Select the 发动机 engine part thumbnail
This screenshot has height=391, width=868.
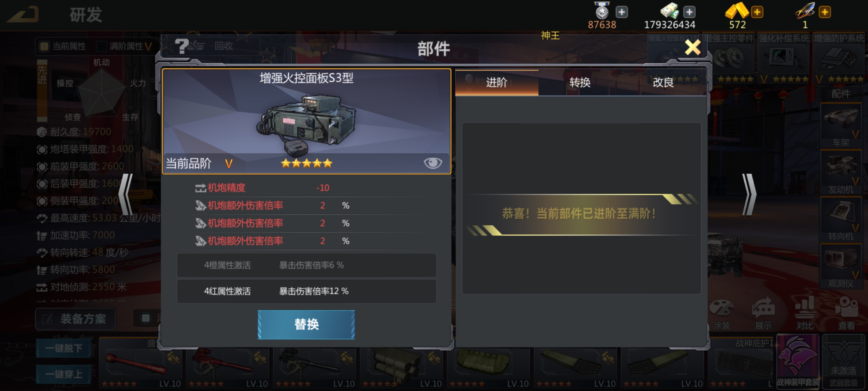pyautogui.click(x=841, y=172)
